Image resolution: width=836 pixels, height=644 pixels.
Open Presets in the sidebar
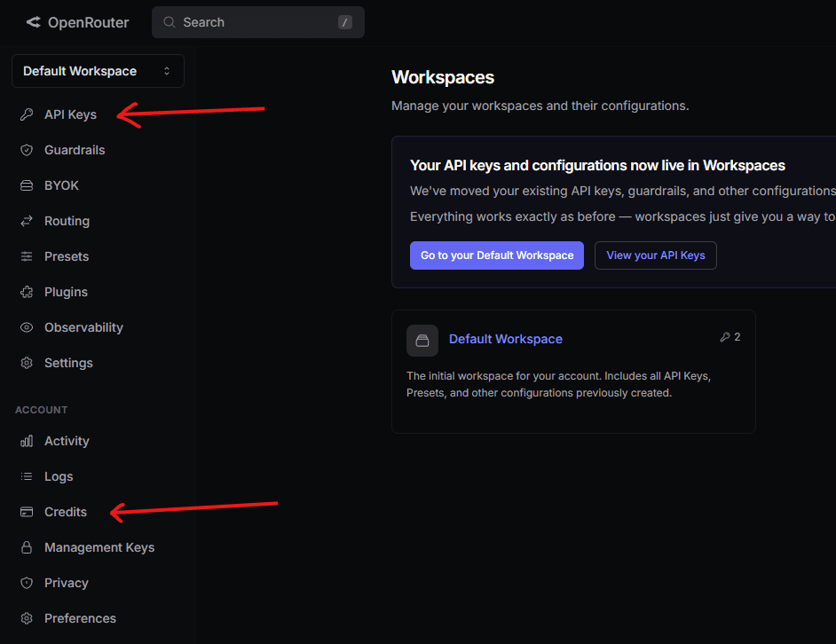point(67,256)
